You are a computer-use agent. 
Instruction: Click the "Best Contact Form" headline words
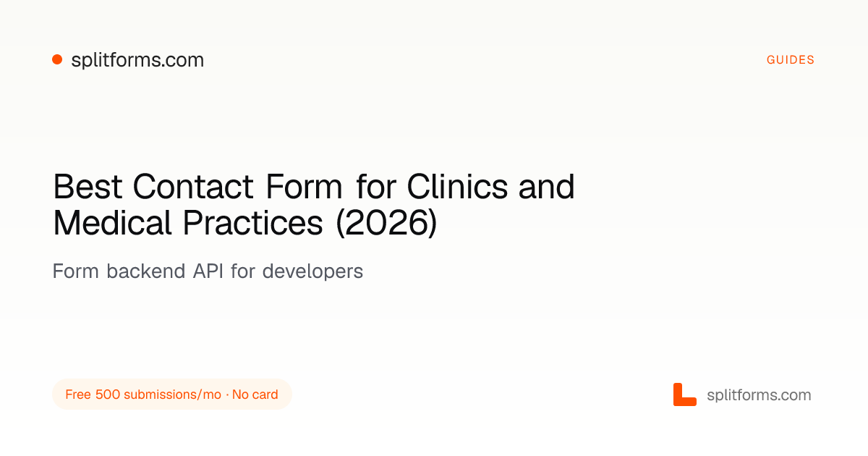click(198, 187)
